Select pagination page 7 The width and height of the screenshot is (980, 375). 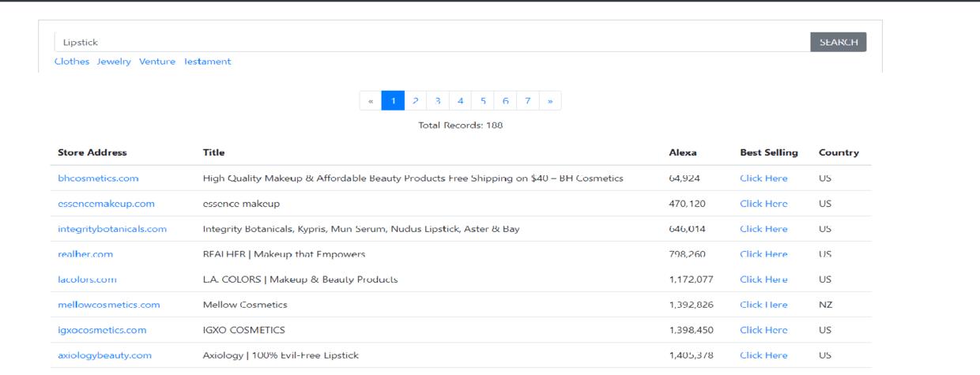[528, 101]
